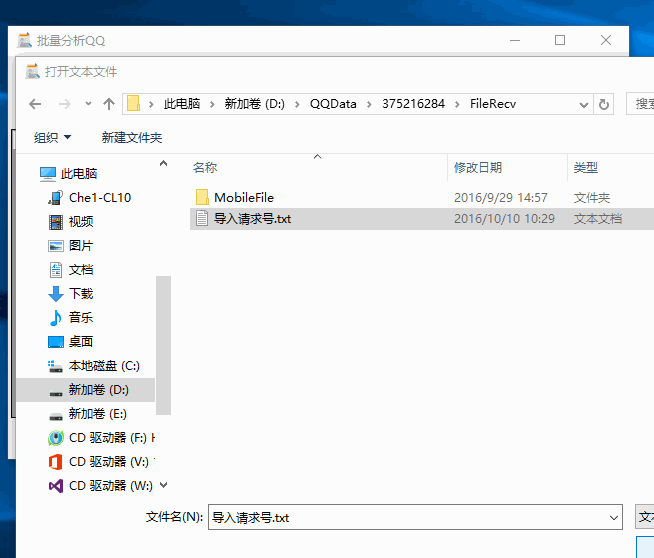The height and width of the screenshot is (558, 654).
Task: Click the 批量分析QQ title bar icon
Action: (x=25, y=40)
